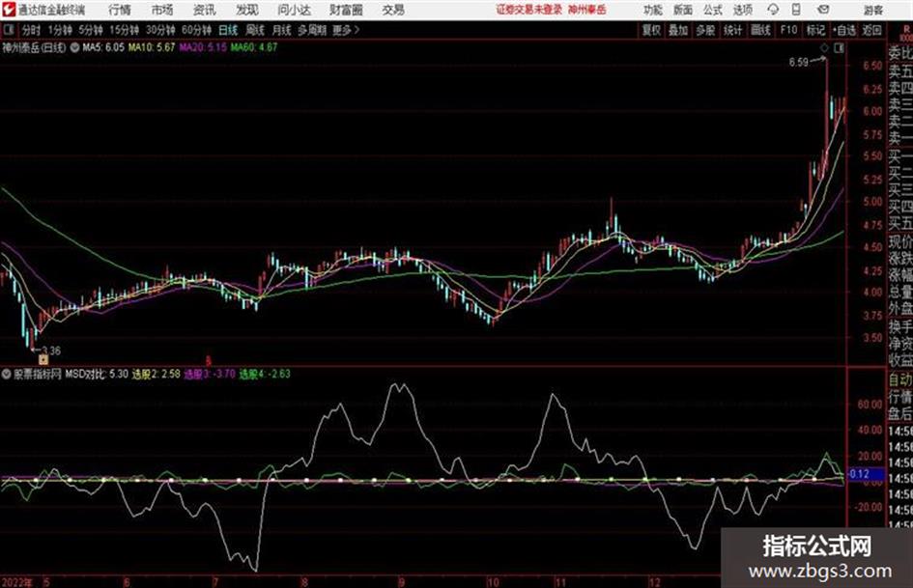Click the Tongdaxin red logo icon
Viewport: 913px width, 588px height.
coord(9,10)
